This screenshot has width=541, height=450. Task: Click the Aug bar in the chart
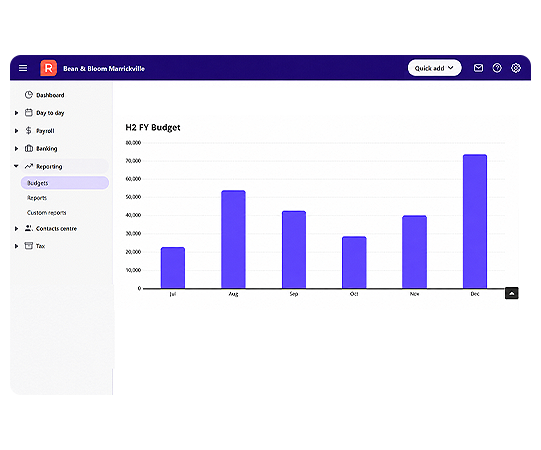tap(234, 239)
